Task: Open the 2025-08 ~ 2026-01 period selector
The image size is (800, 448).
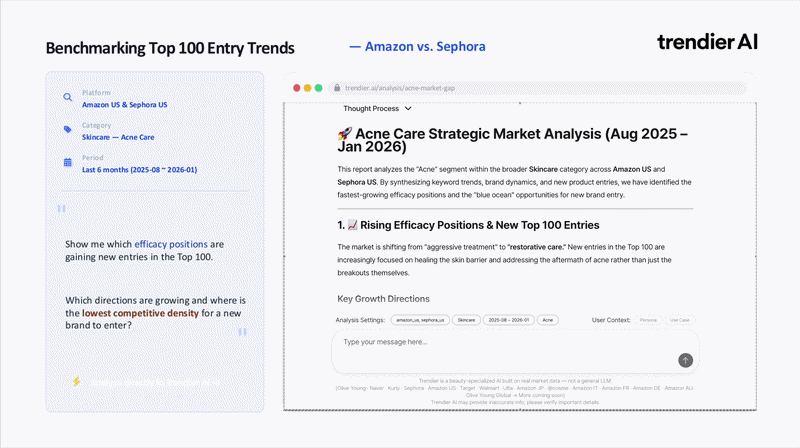Action: pyautogui.click(x=508, y=320)
